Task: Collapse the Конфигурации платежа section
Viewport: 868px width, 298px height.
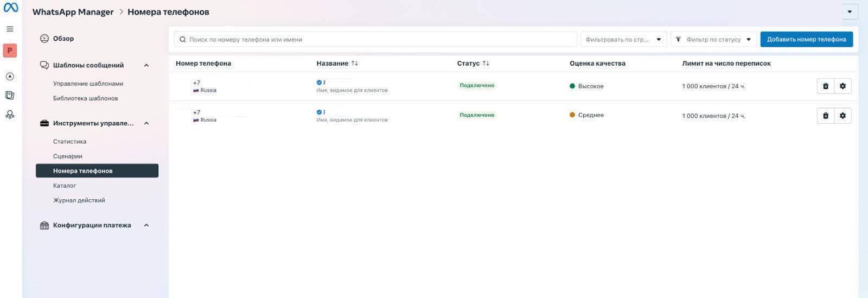Action: click(146, 225)
